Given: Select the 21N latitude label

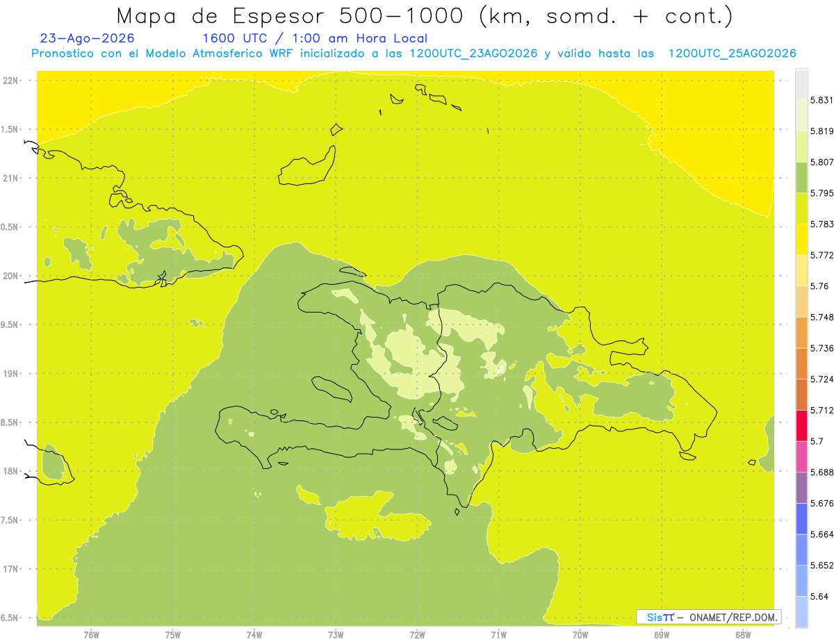Looking at the screenshot, I should click(10, 179).
